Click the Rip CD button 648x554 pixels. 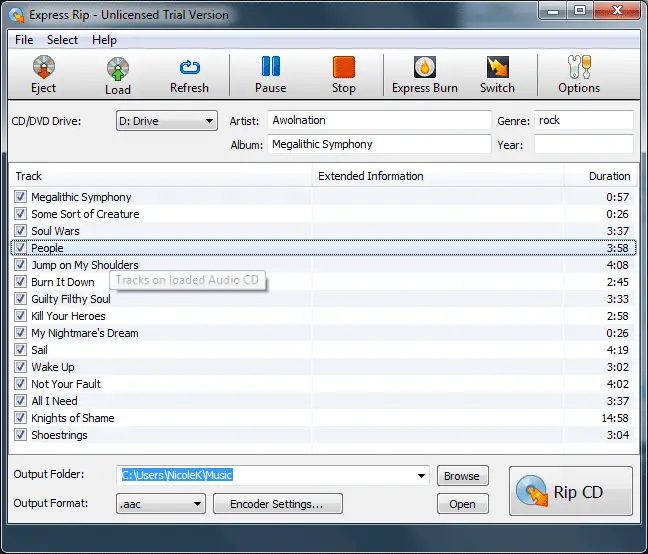coord(571,491)
